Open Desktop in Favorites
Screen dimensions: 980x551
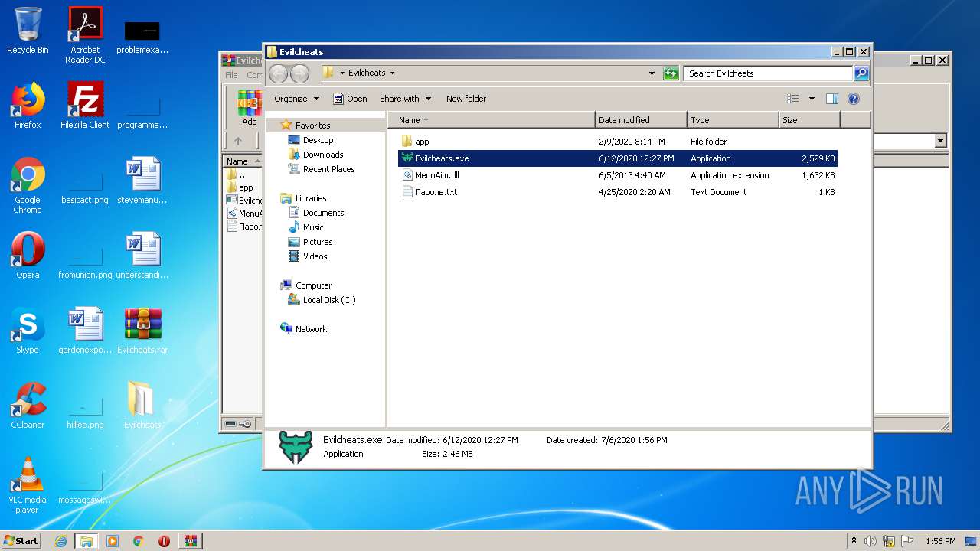point(311,140)
